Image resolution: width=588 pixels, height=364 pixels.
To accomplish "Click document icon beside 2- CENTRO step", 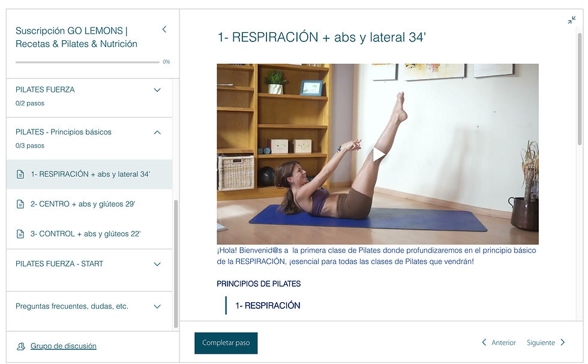I will click(x=20, y=204).
